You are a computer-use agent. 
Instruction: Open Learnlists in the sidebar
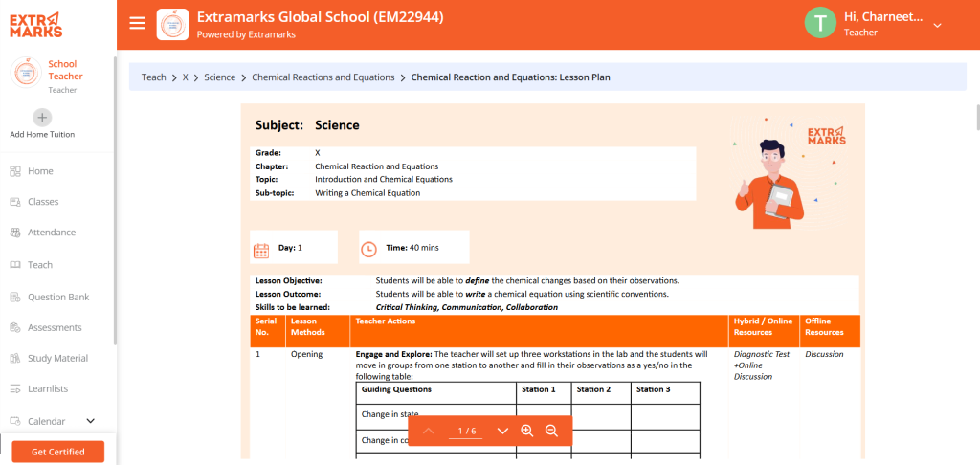click(x=48, y=388)
